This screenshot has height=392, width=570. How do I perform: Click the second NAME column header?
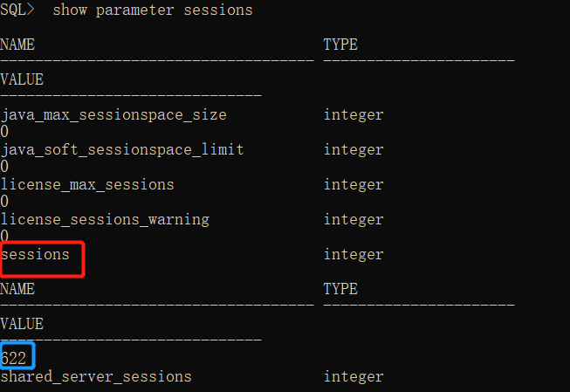tap(17, 289)
